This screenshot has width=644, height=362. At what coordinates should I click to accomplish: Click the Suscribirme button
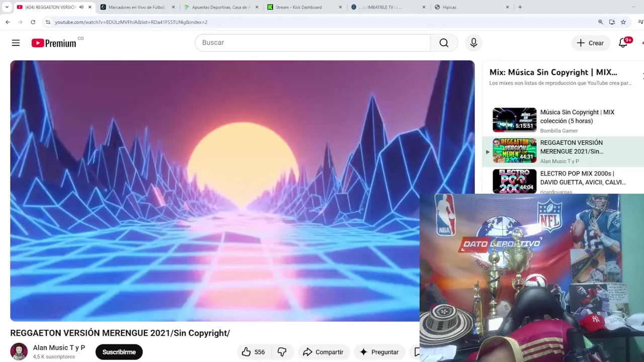click(x=119, y=352)
